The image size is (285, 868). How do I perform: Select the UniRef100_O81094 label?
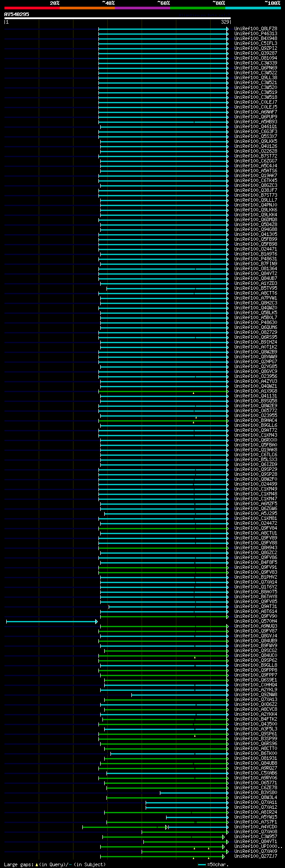(x=256, y=58)
